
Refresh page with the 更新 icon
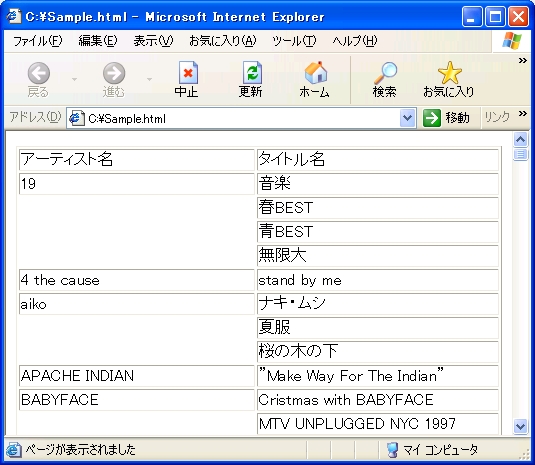coord(252,72)
